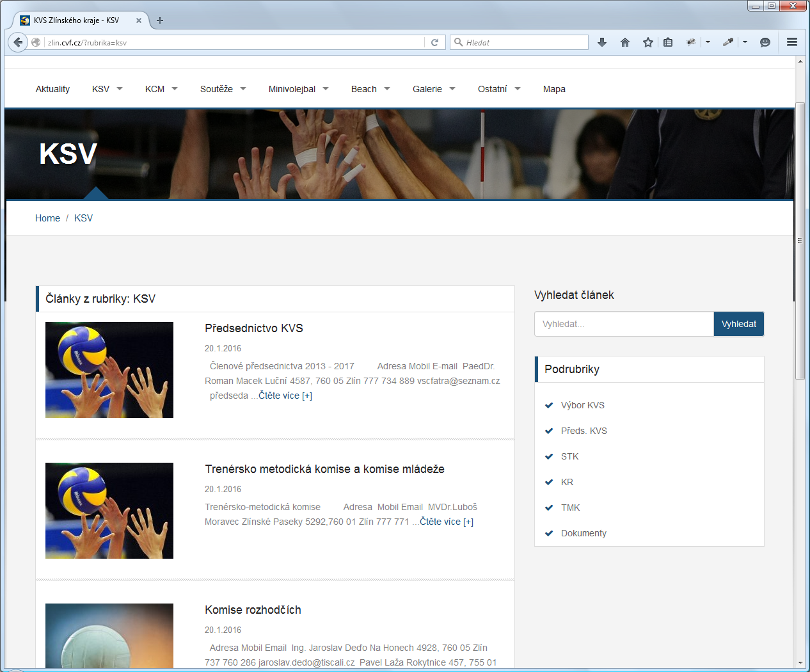This screenshot has height=672, width=810.
Task: Maximize the browser window
Action: (x=772, y=6)
